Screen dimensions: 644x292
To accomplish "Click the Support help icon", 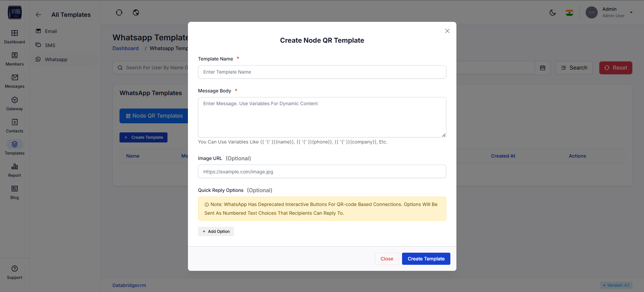I will click(14, 269).
